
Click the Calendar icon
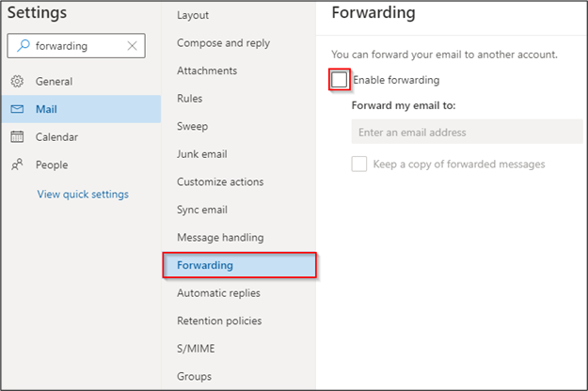pos(17,136)
